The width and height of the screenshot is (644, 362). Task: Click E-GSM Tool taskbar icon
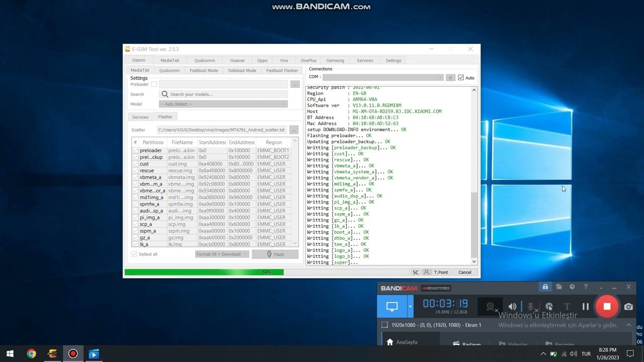tap(52, 353)
